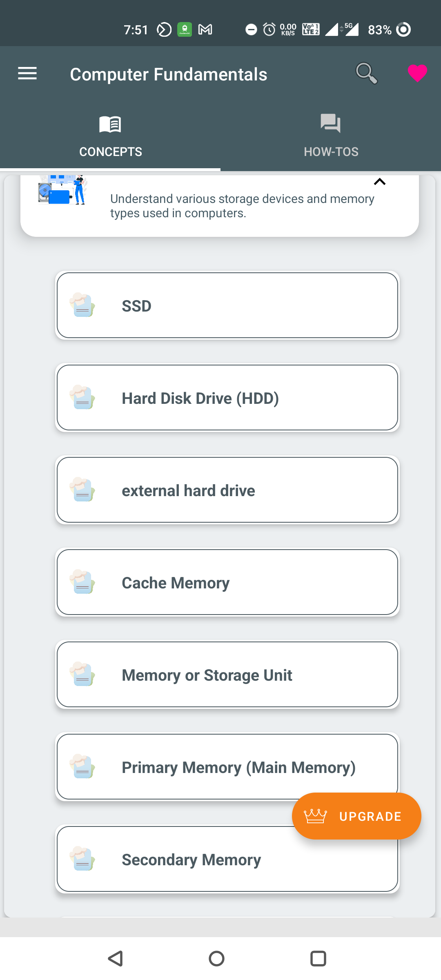Select the external hard drive topic
Viewport: 441px width, 980px height.
point(227,490)
